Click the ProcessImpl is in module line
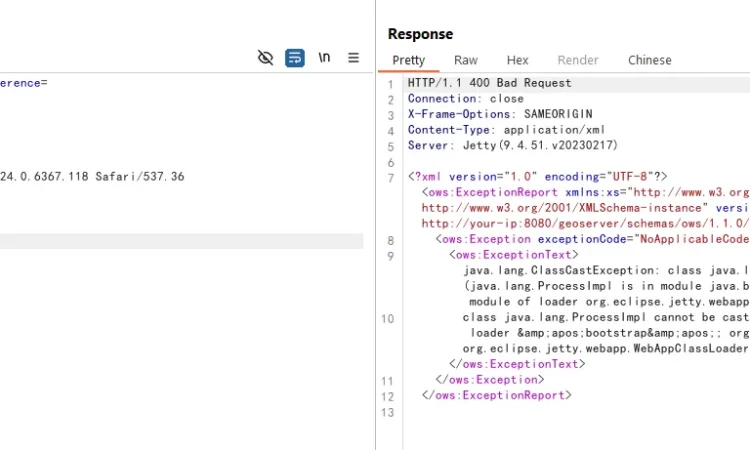 click(606, 286)
